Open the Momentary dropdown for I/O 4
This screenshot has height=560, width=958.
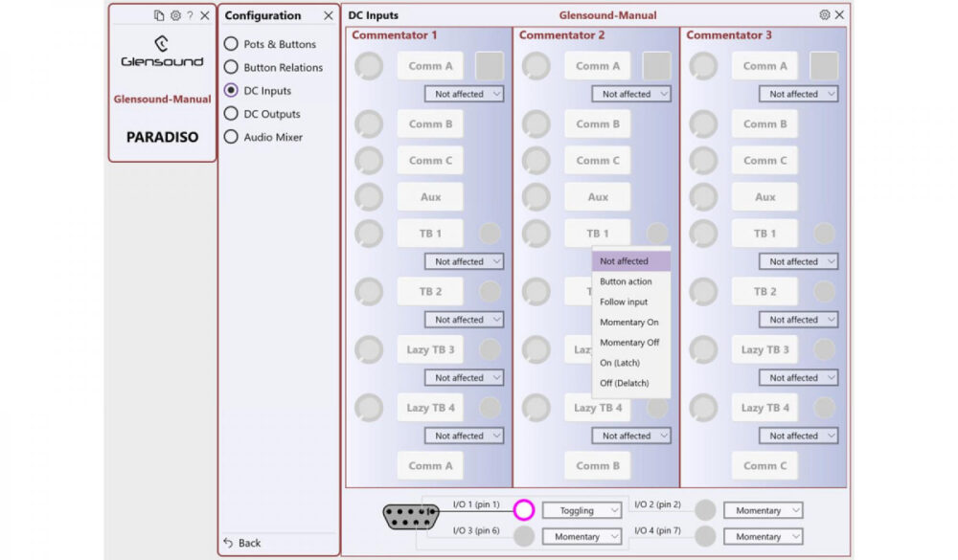pos(763,536)
